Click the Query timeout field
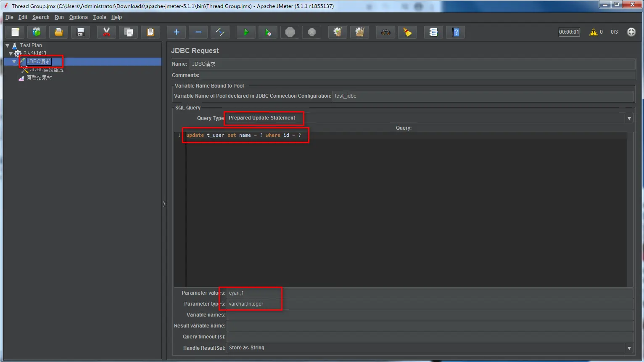 click(x=430, y=337)
